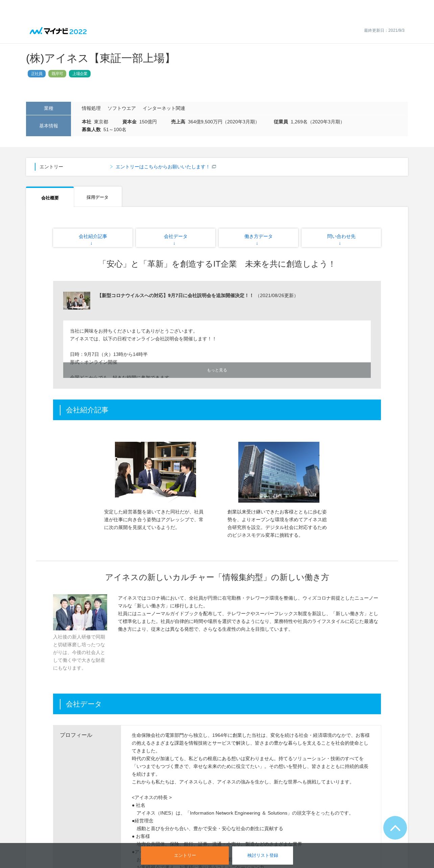Switch to the 会社概要 tab
434x868 pixels.
pyautogui.click(x=50, y=197)
